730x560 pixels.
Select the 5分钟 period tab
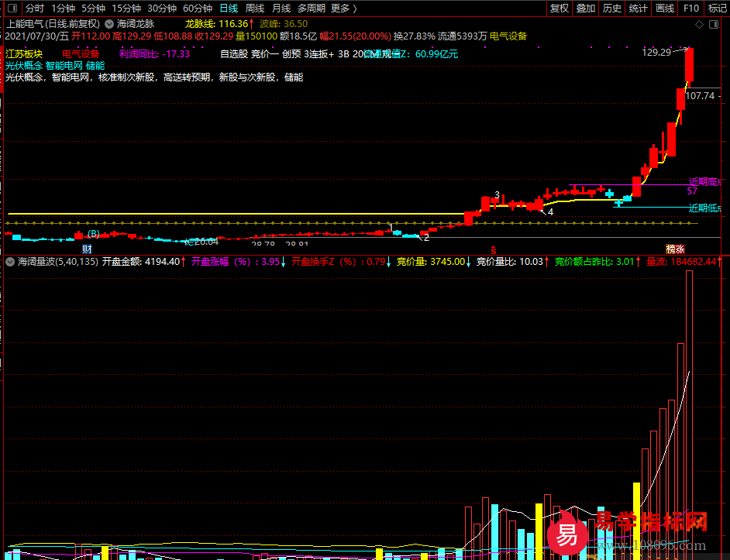click(93, 9)
